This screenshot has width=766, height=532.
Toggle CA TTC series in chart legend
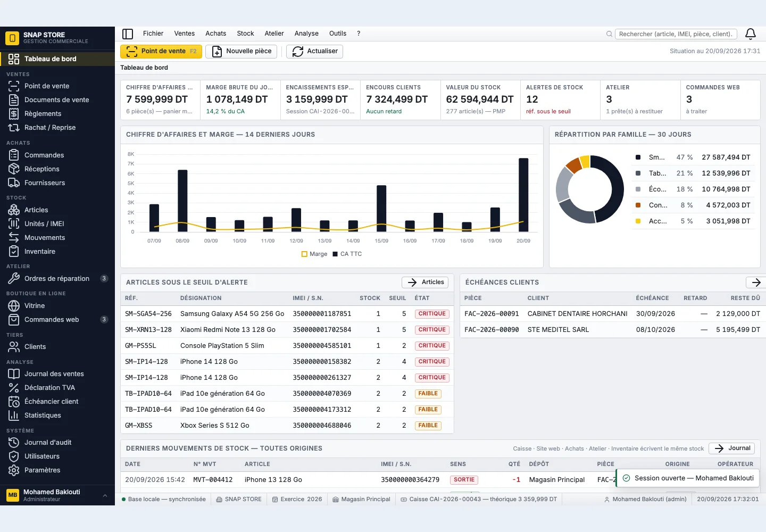[347, 254]
